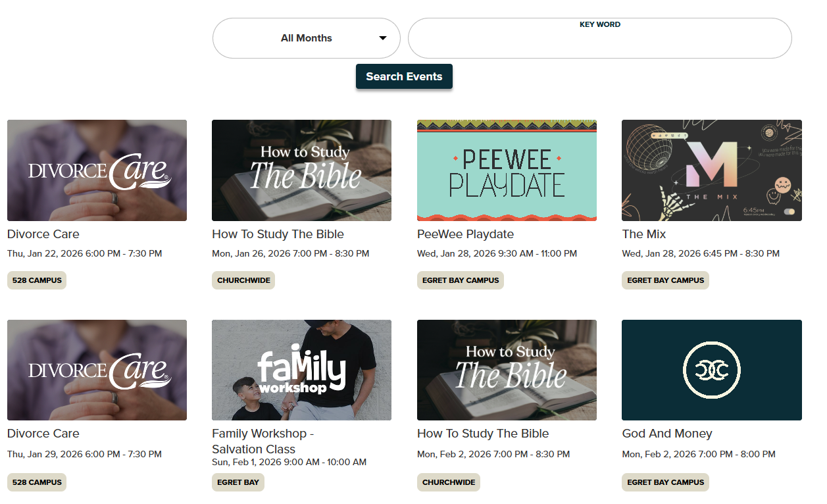
Task: Select the Egret Bay tag under Family Workshop
Action: [238, 482]
